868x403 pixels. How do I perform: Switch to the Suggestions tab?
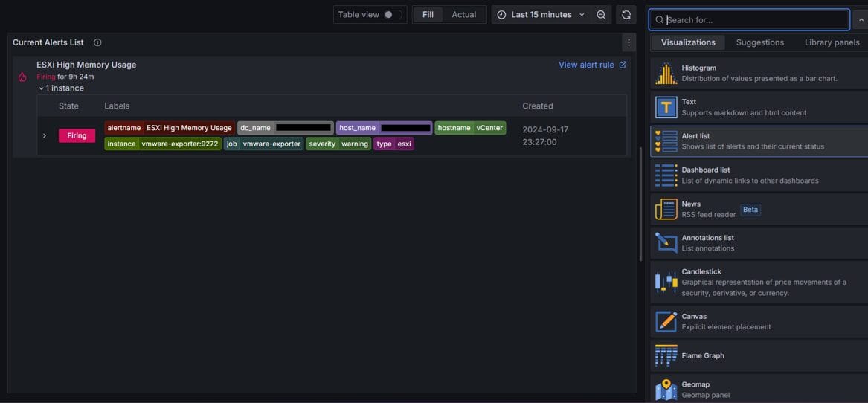(x=760, y=42)
